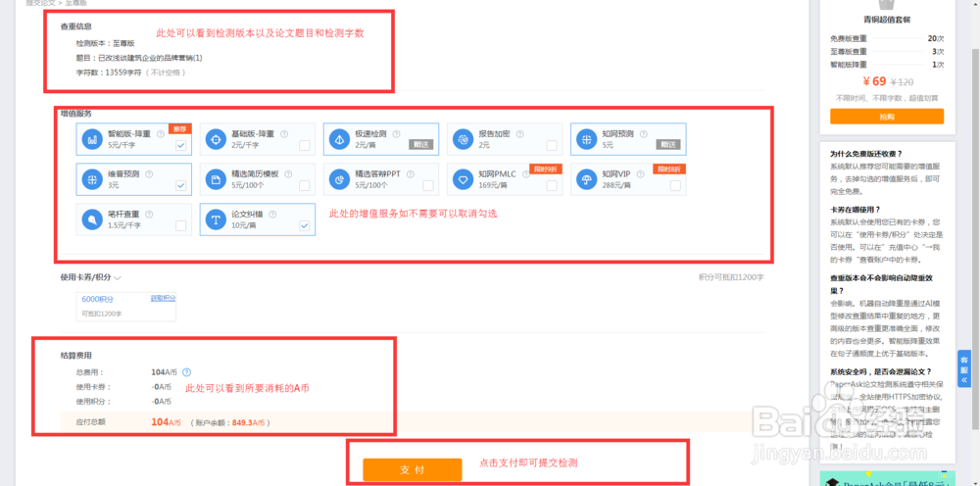Screen dimensions: 980x486
Task: Click the 维普预测 service icon
Action: click(x=92, y=180)
